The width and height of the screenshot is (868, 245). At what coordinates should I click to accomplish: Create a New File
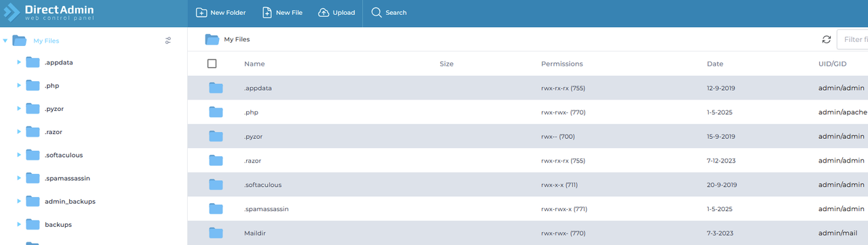coord(282,13)
